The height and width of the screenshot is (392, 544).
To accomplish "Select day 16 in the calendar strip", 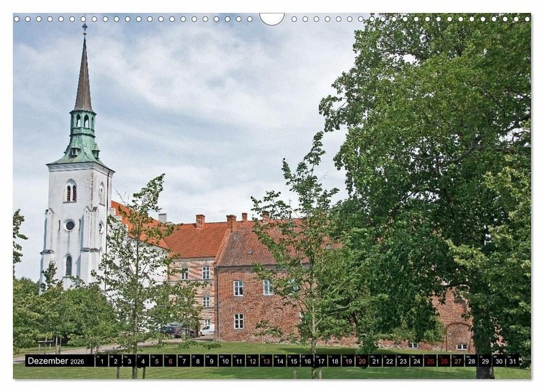I will 307,361.
